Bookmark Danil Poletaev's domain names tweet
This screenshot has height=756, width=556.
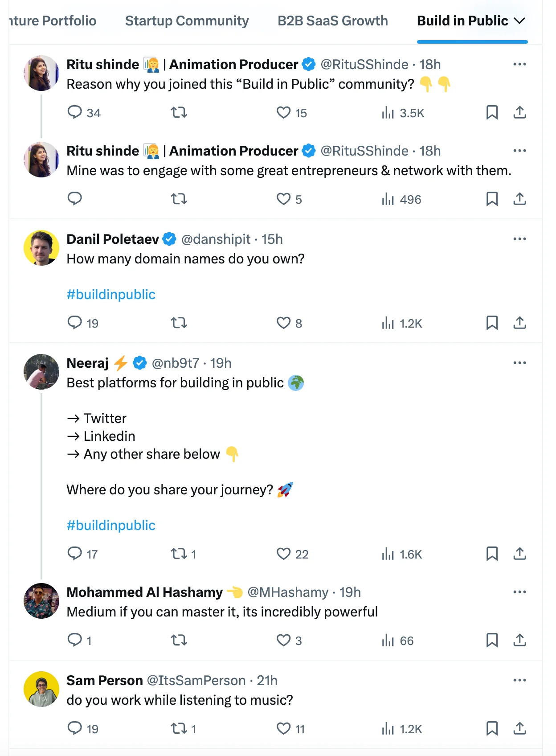(492, 323)
